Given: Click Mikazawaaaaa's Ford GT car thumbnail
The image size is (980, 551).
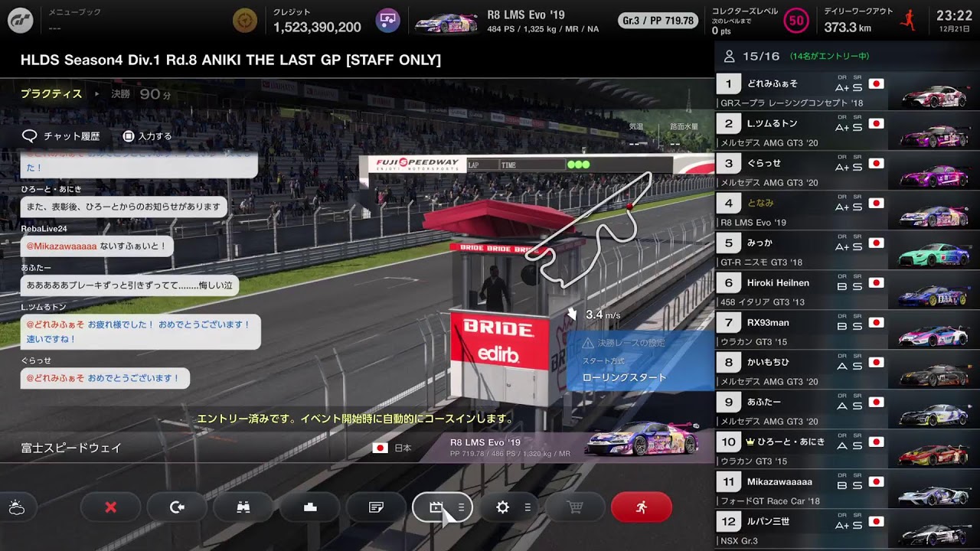Looking at the screenshot, I should (933, 493).
